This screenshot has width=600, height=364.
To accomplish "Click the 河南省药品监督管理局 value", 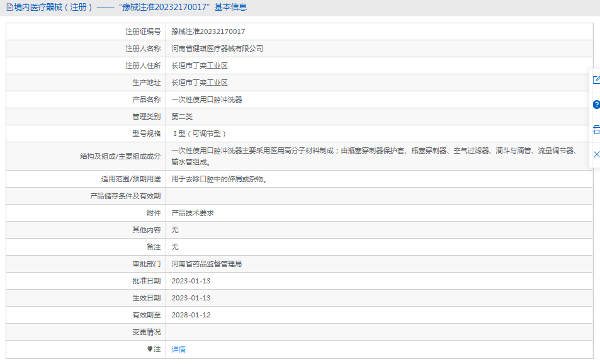I will (207, 264).
